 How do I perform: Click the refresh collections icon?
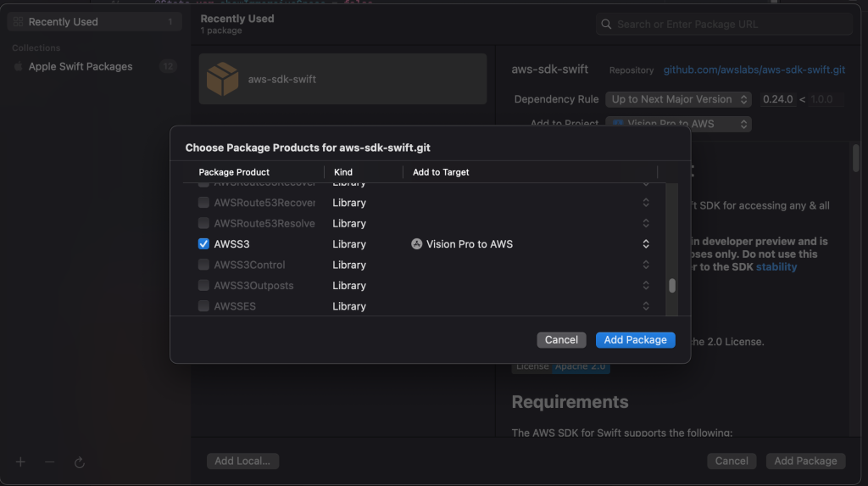point(79,462)
